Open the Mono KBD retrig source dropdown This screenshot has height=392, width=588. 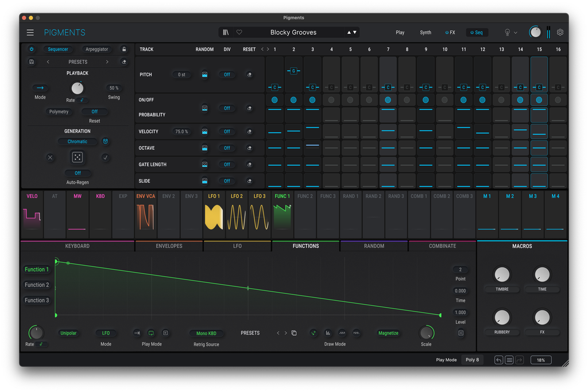pos(206,333)
